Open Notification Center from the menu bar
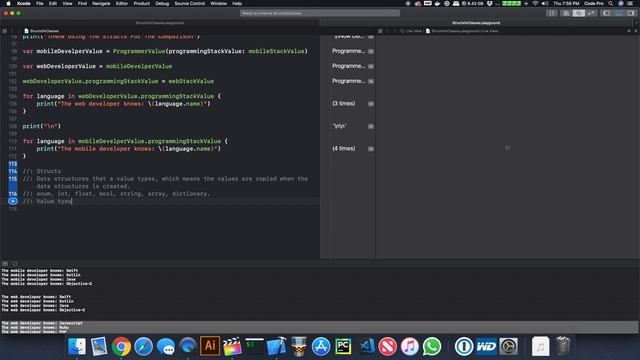This screenshot has width=640, height=360. [x=631, y=3]
